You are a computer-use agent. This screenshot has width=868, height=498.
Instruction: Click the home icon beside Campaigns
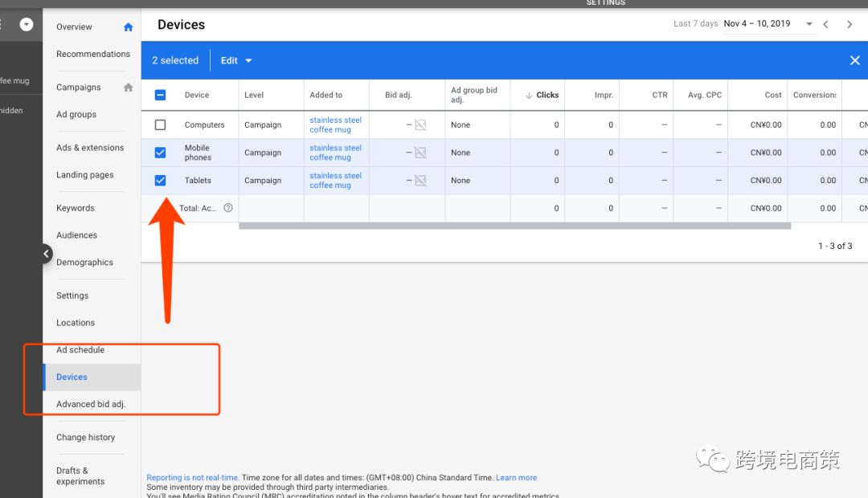[x=128, y=88]
